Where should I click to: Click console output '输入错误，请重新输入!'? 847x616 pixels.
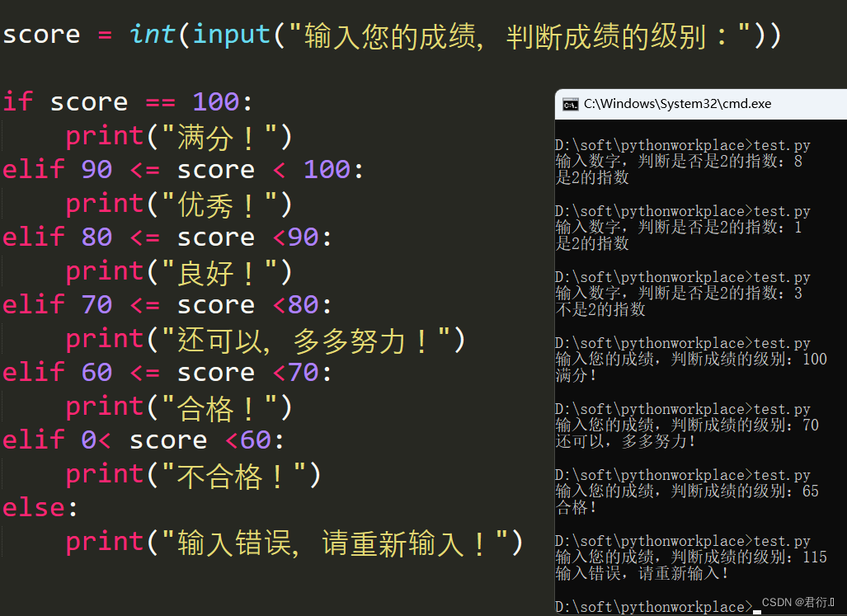642,573
